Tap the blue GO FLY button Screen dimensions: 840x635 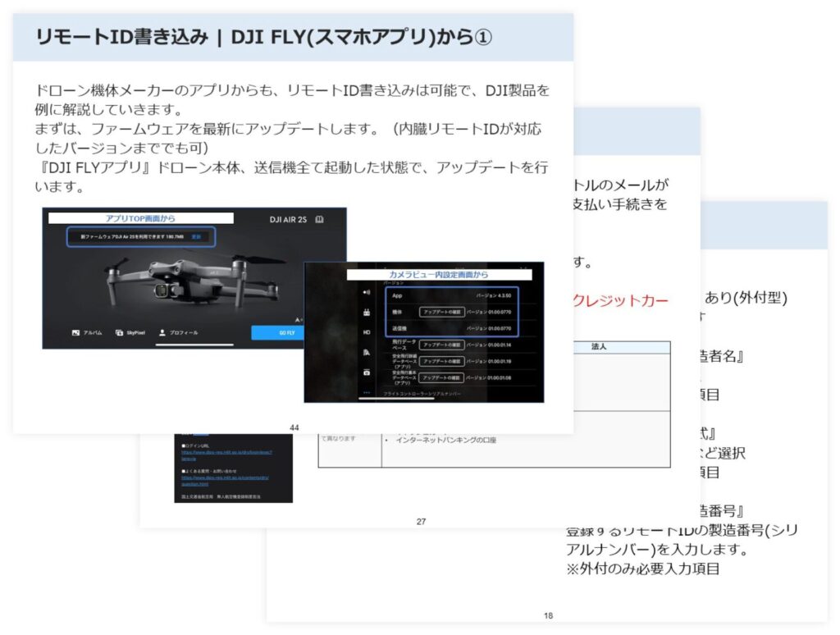279,333
